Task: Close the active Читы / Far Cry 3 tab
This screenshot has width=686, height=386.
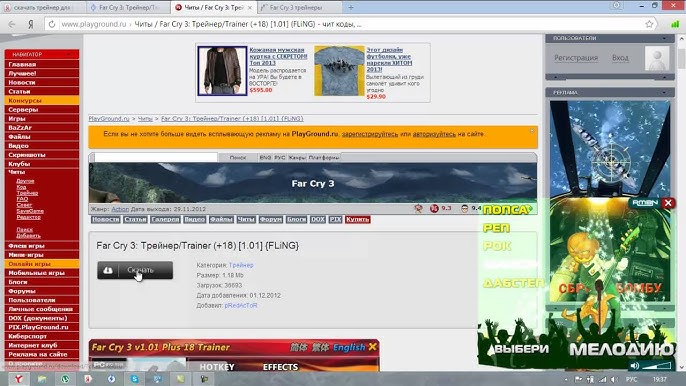Action: (x=250, y=7)
